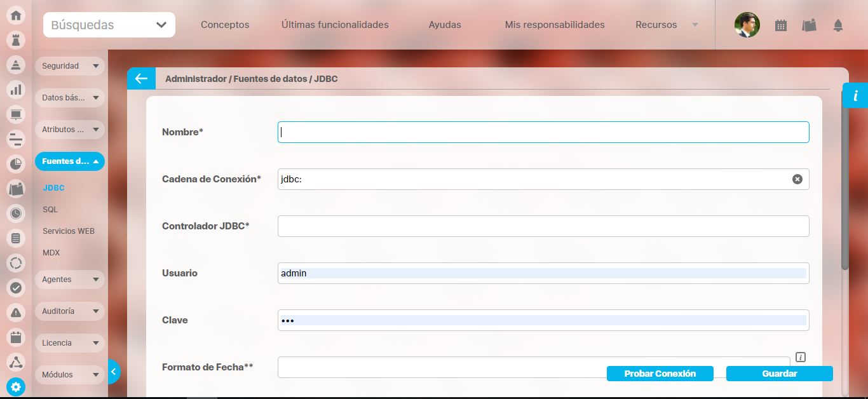868x399 pixels.
Task: Go back with the arrow button
Action: [x=141, y=79]
